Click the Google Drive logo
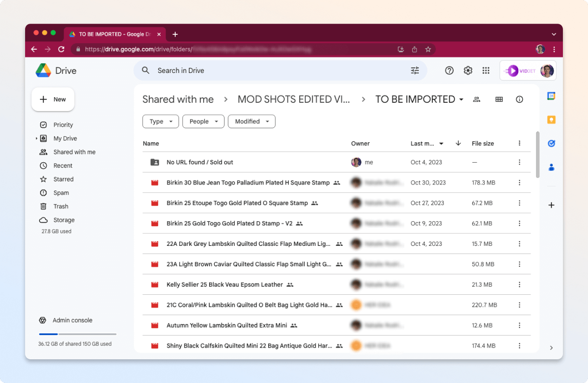Viewport: 588px width, 383px height. [x=43, y=70]
